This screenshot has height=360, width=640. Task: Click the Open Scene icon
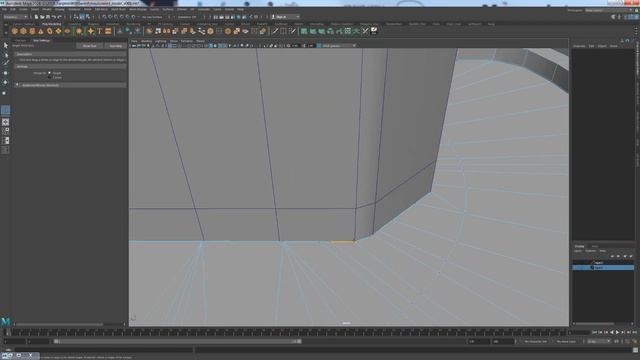[x=42, y=17]
